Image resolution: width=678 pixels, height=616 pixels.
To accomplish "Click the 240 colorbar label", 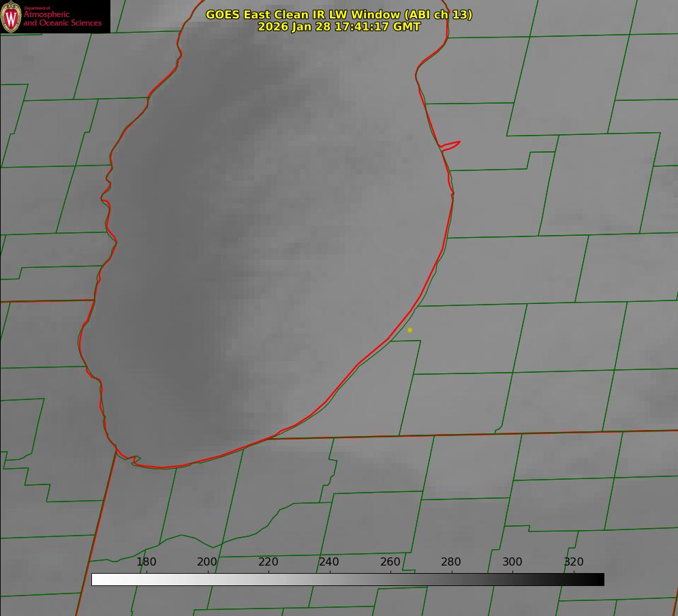I will click(x=329, y=561).
